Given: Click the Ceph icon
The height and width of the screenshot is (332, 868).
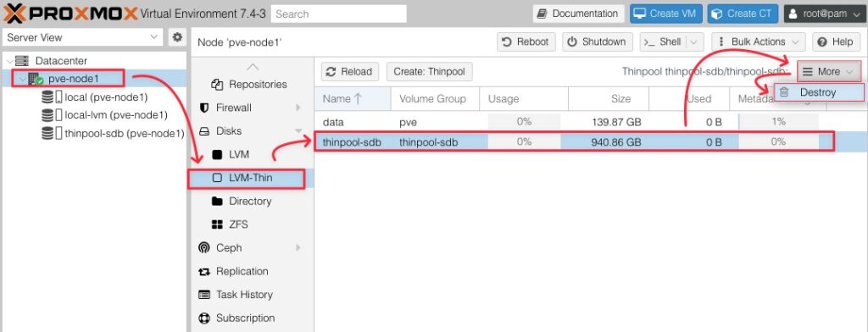Looking at the screenshot, I should [x=204, y=247].
